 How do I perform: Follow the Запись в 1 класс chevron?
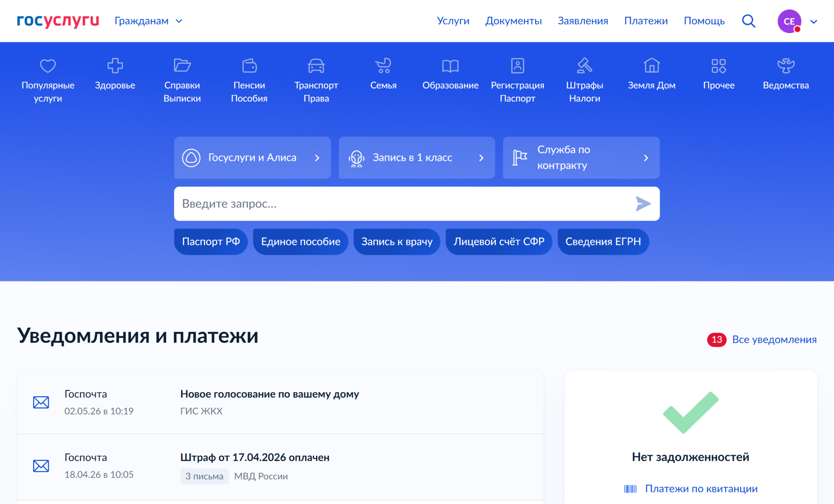coord(481,158)
